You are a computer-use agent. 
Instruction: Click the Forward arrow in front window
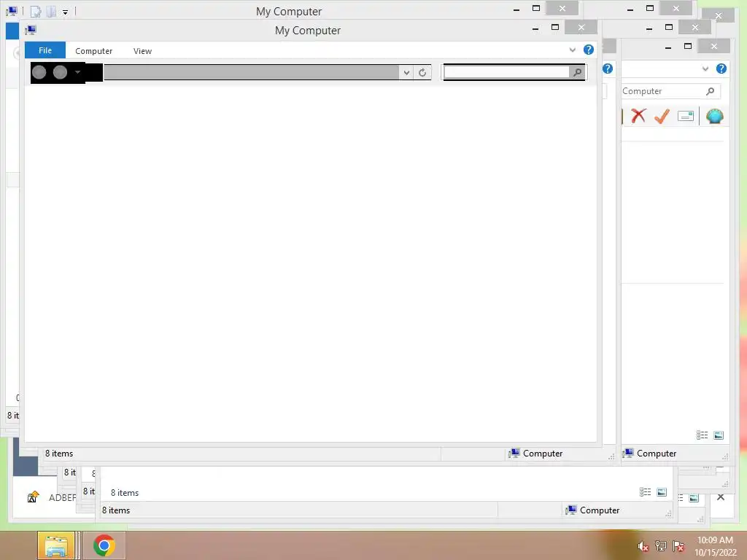[x=60, y=72]
